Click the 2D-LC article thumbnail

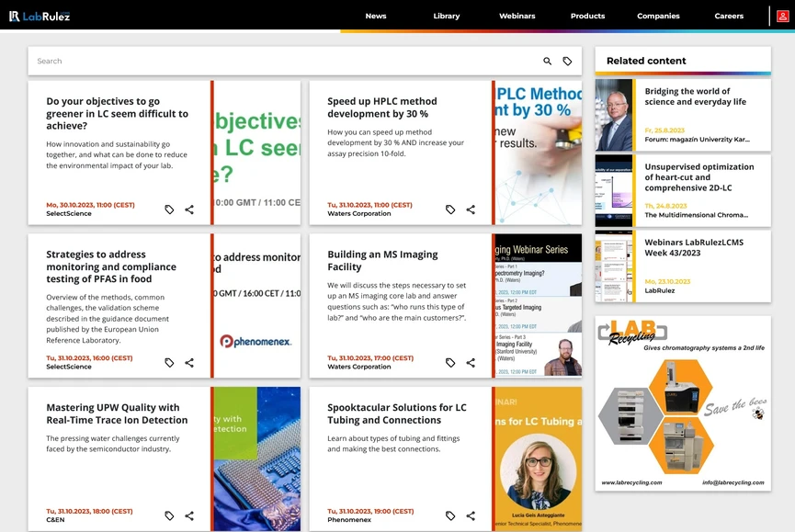614,190
